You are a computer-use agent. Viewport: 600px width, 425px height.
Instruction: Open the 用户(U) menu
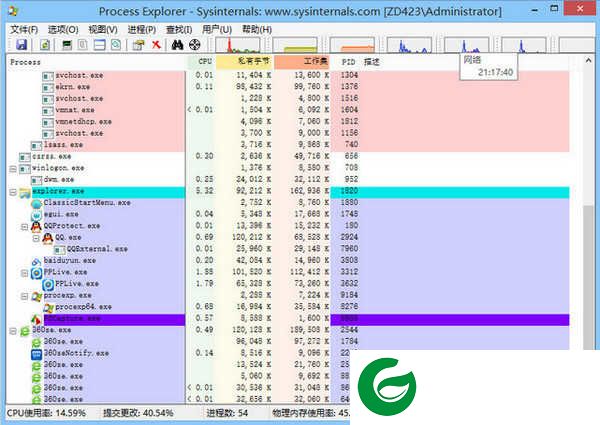click(x=217, y=29)
